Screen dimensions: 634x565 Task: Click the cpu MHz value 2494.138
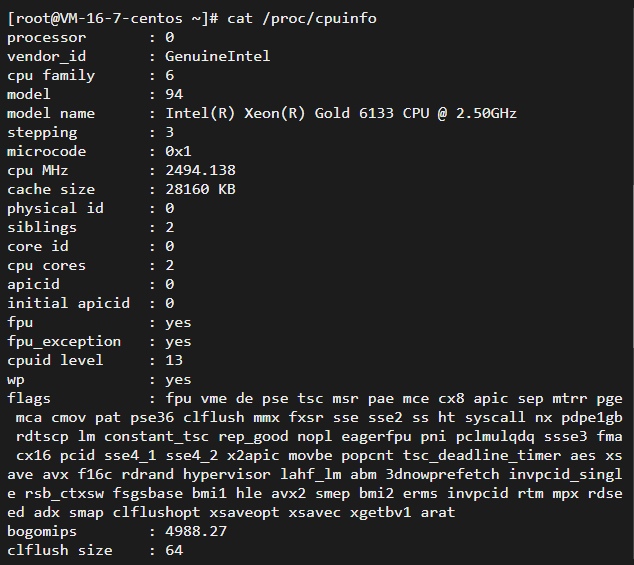click(x=201, y=170)
